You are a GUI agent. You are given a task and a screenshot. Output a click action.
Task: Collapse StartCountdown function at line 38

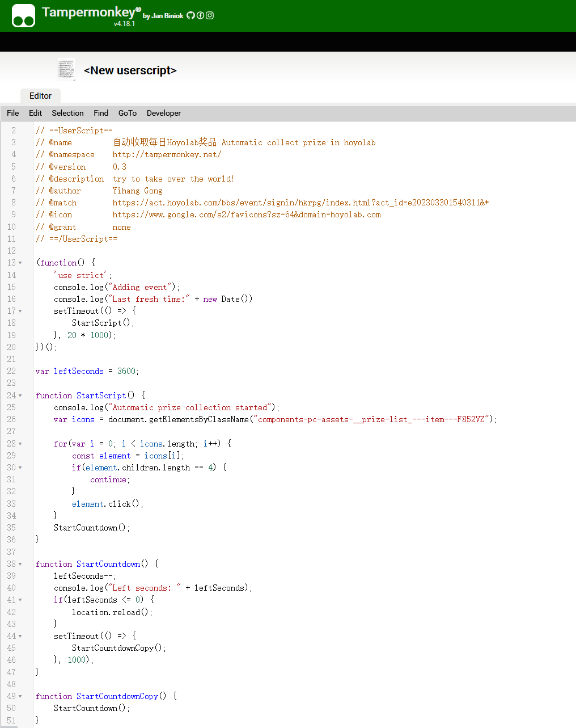pyautogui.click(x=19, y=564)
